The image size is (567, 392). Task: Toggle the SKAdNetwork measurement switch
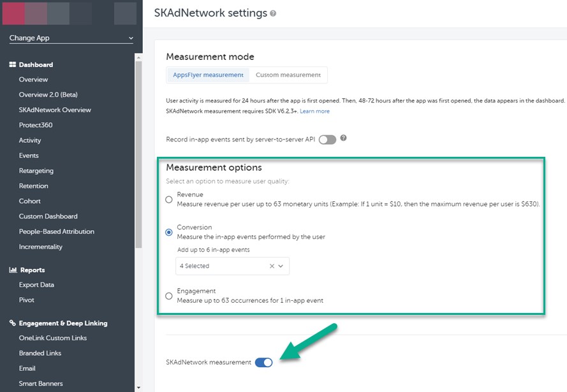click(263, 362)
